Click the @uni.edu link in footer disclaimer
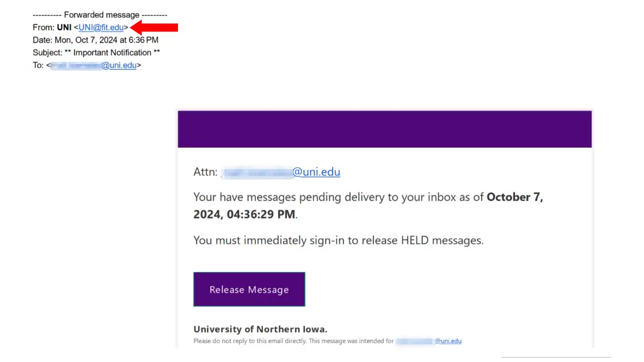644x362 pixels. tap(448, 341)
